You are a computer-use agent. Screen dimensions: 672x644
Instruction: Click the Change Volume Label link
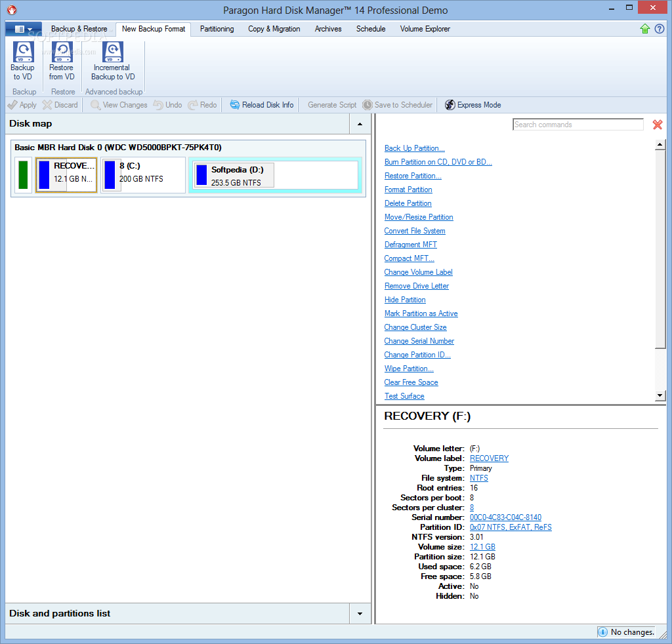[418, 272]
